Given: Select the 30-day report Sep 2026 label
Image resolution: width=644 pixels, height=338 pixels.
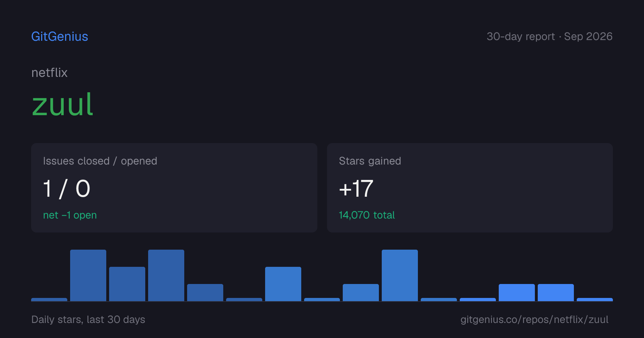Looking at the screenshot, I should 550,36.
